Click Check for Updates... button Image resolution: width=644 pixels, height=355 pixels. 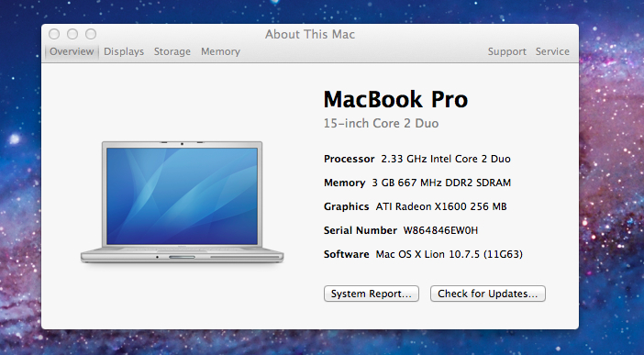488,294
